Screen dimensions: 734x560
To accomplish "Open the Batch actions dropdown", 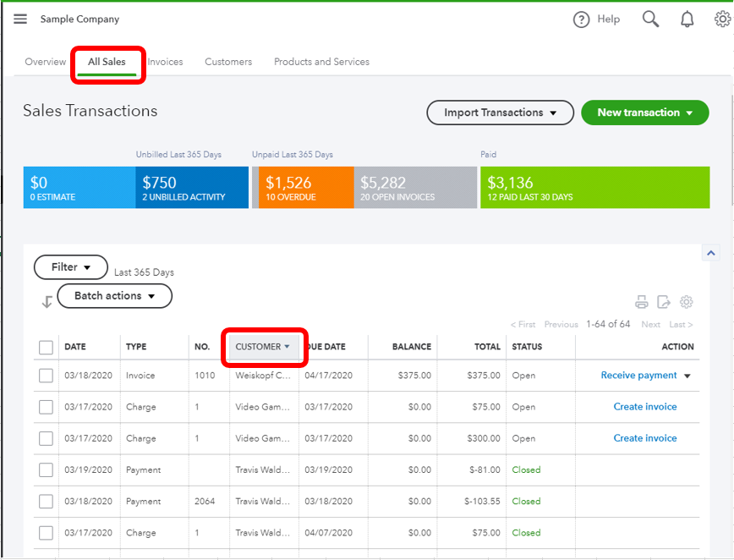I will 115,296.
